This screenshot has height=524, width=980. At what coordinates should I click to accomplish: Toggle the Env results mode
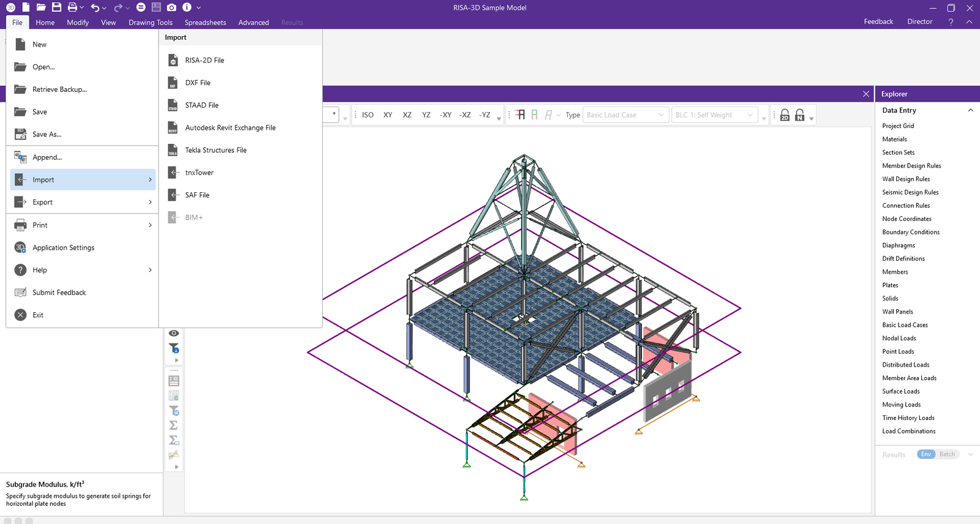926,454
